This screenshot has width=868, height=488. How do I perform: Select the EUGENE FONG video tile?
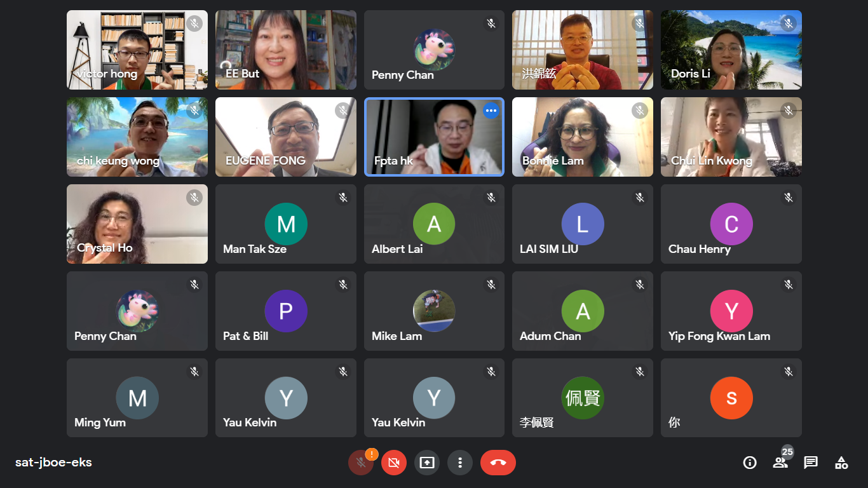point(286,137)
